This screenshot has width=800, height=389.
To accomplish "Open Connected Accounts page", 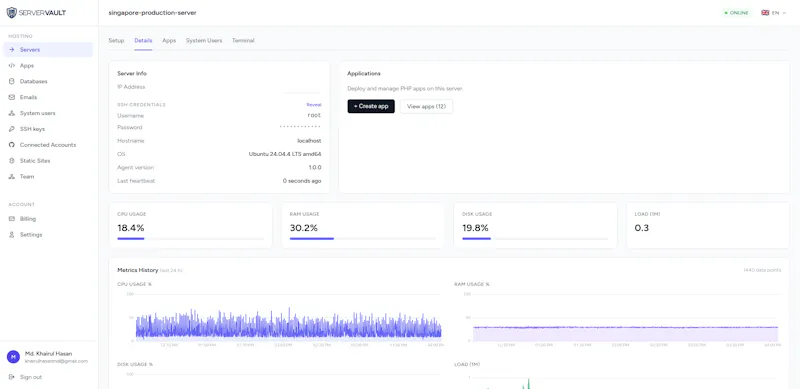I will (x=48, y=144).
